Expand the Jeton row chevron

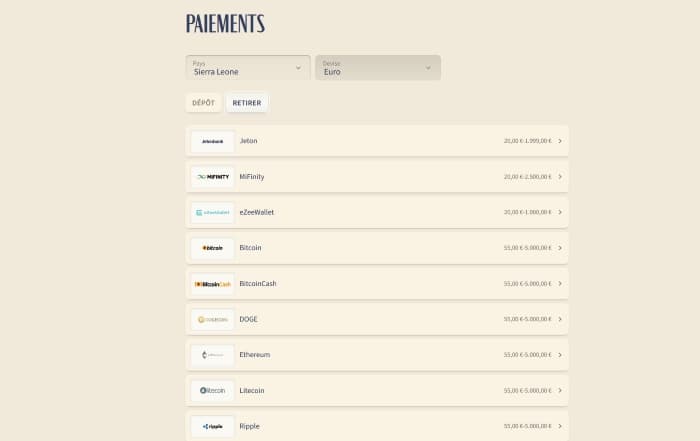560,141
